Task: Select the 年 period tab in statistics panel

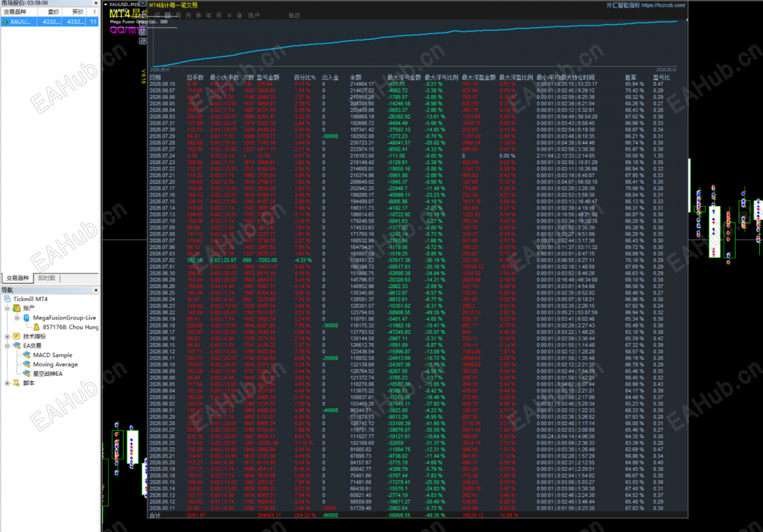Action: 209,15
